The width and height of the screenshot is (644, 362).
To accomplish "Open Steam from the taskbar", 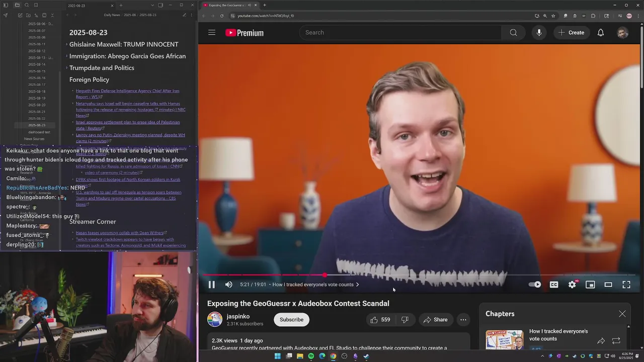I will coord(366,356).
